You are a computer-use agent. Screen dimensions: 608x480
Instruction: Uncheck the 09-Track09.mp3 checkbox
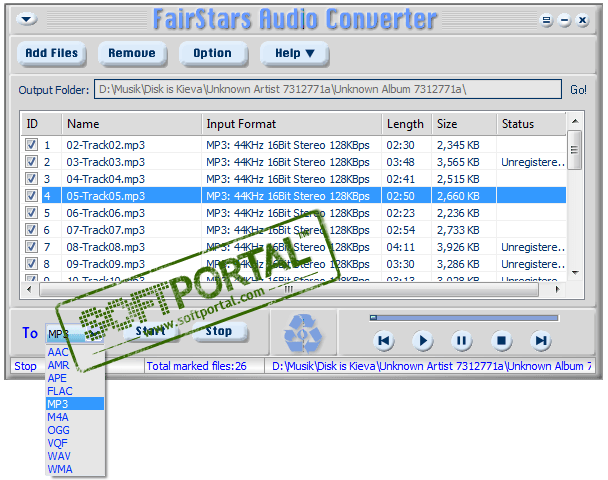pyautogui.click(x=31, y=264)
